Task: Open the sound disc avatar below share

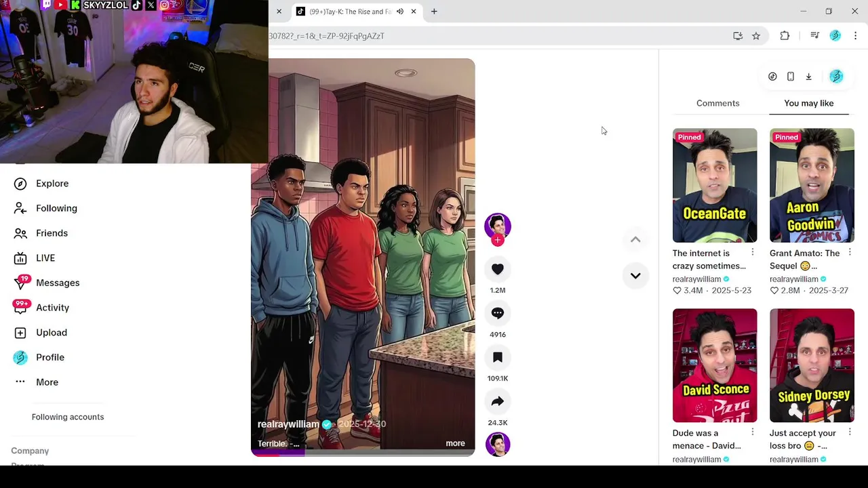Action: pyautogui.click(x=497, y=445)
